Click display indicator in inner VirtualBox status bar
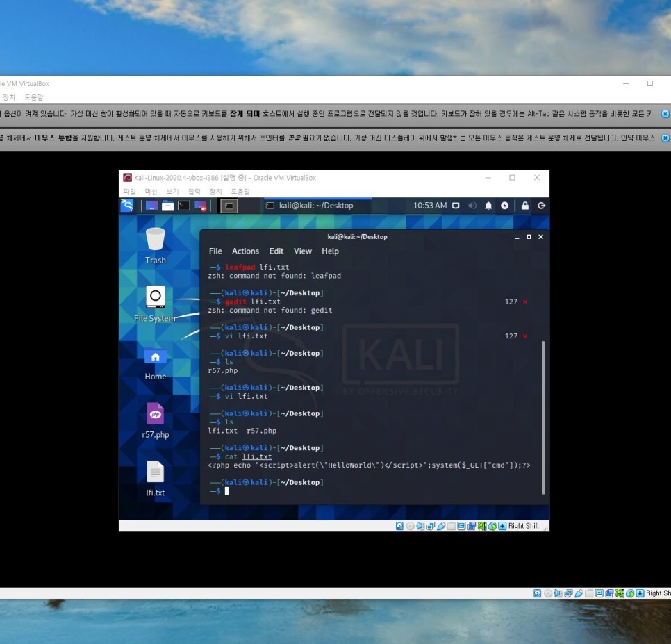Screen dimensions: 671x644 [x=461, y=526]
